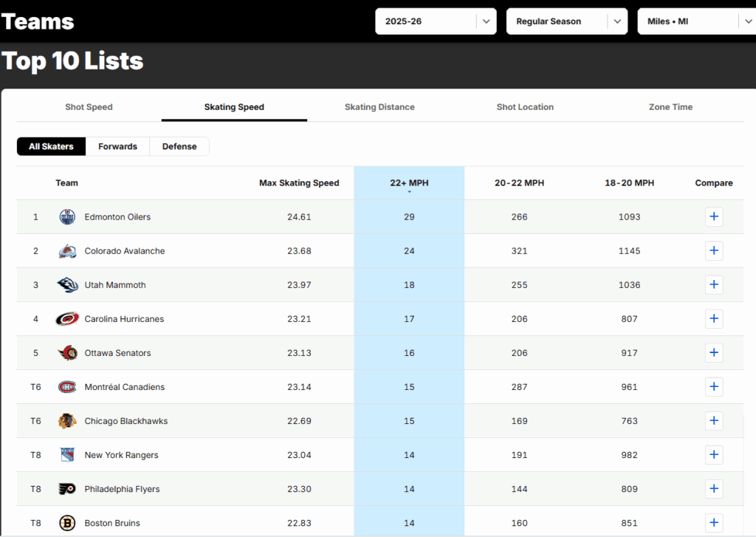Expand the Regular Season dropdown
The image size is (756, 537).
click(x=566, y=21)
